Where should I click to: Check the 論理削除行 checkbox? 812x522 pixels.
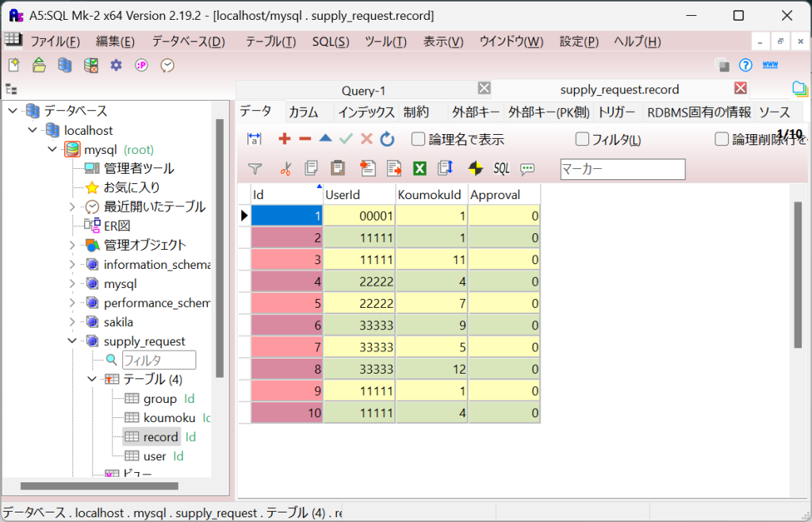pyautogui.click(x=722, y=140)
